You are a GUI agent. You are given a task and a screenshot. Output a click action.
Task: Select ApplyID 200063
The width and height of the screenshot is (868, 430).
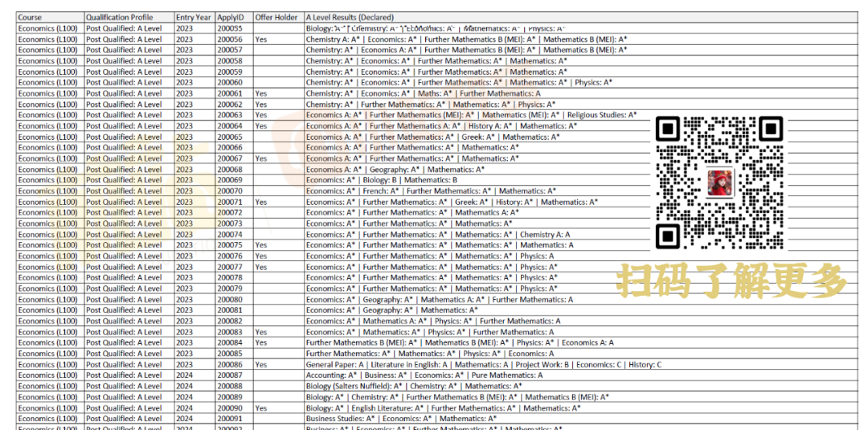tap(234, 115)
